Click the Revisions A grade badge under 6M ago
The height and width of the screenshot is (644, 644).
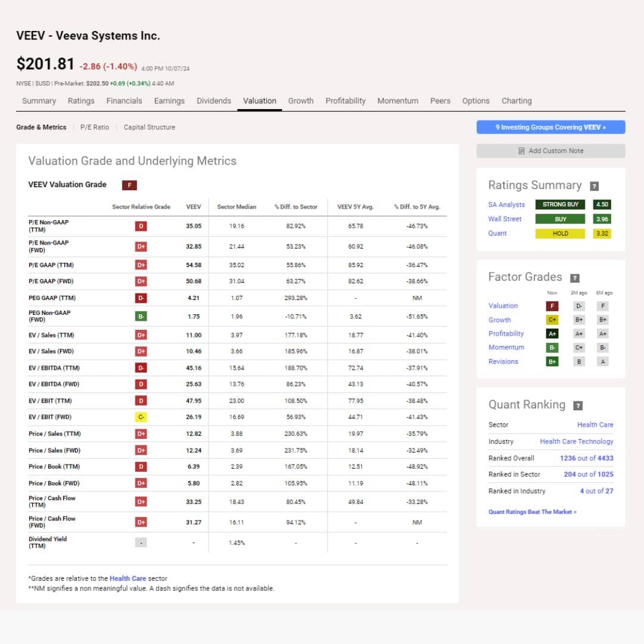tap(602, 361)
